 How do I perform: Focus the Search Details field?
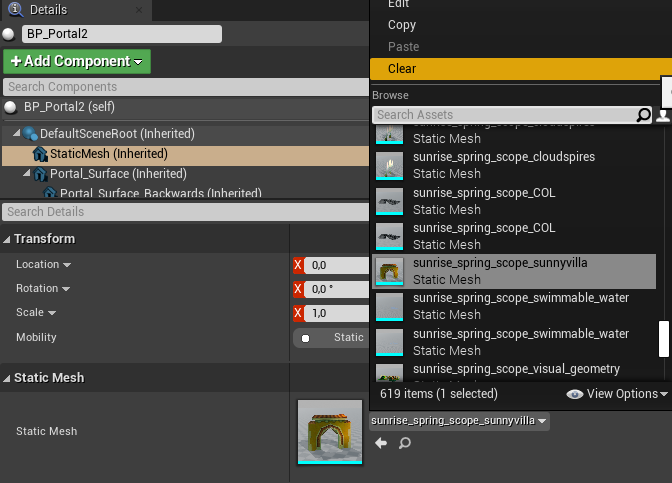(x=186, y=212)
